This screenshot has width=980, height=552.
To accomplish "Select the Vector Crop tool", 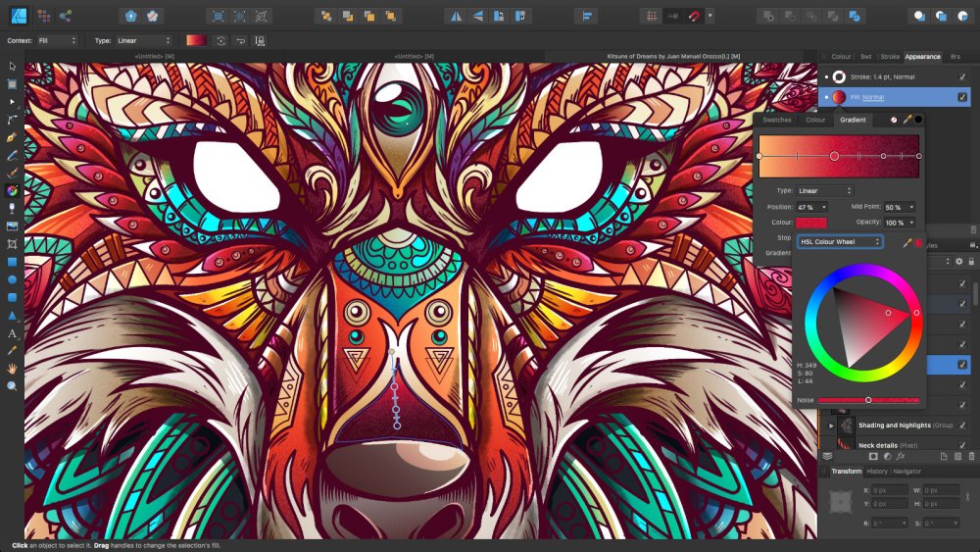I will coord(12,244).
